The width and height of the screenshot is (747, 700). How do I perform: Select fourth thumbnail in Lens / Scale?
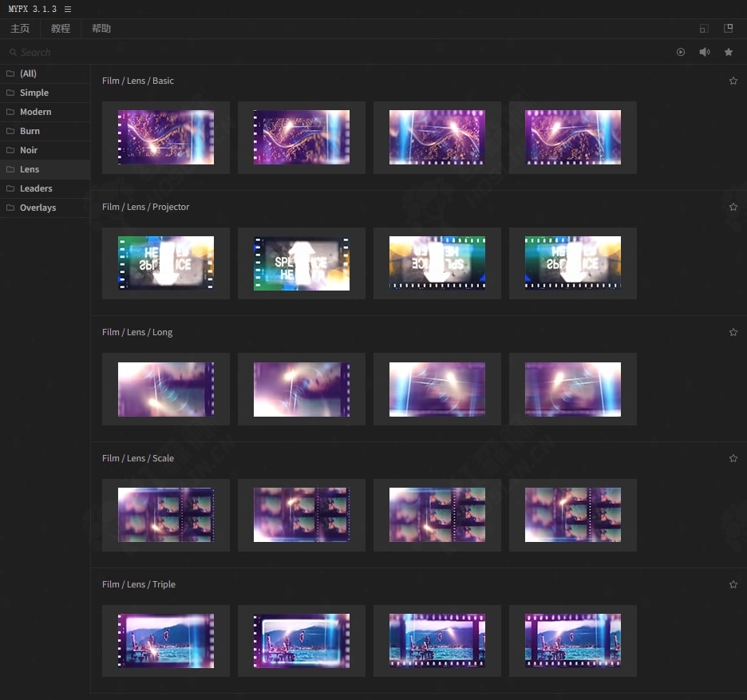(x=573, y=515)
